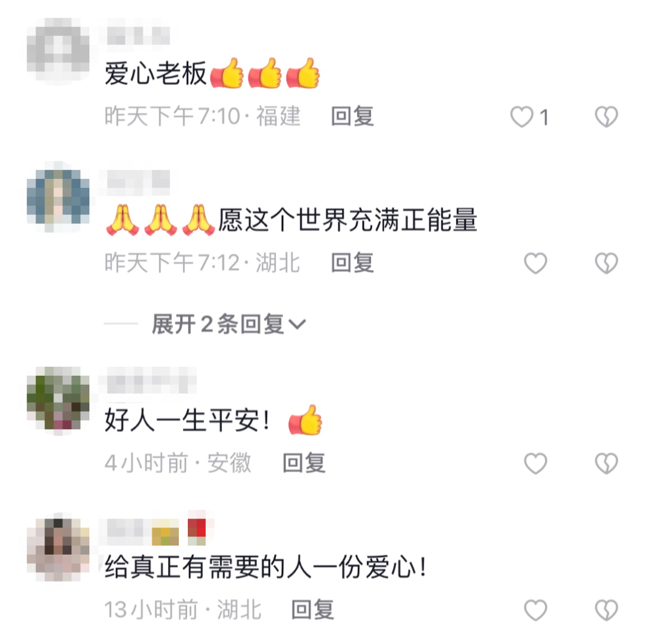Open username above 好人一生平安 comment
Screen dimensions: 648x644
[151, 380]
